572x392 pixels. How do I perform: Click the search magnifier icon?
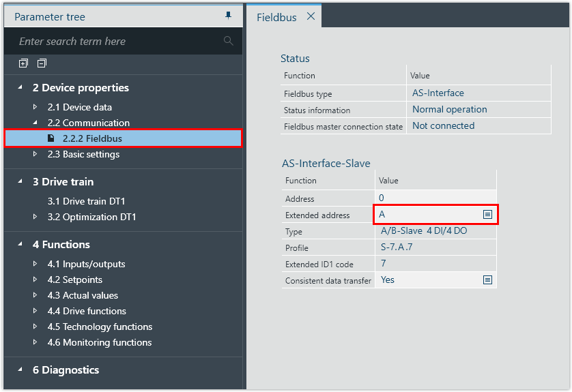(228, 42)
